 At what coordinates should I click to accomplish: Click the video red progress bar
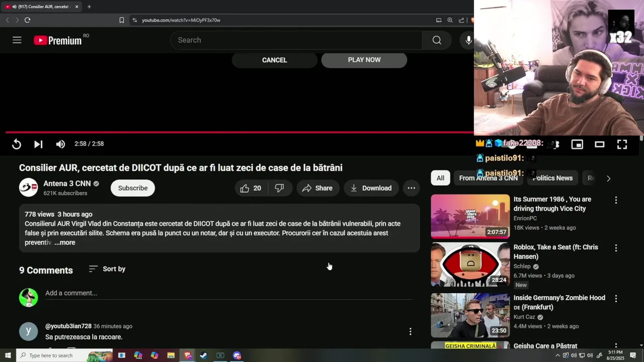[239, 132]
